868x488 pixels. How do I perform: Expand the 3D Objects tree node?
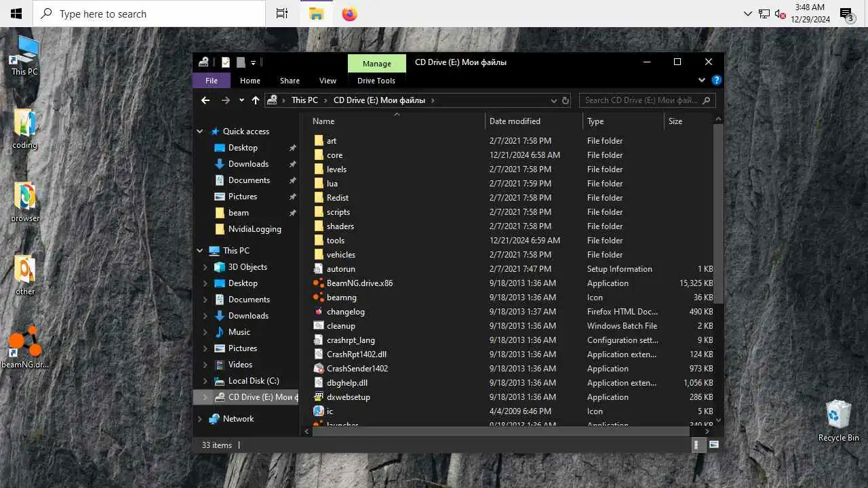tap(205, 267)
